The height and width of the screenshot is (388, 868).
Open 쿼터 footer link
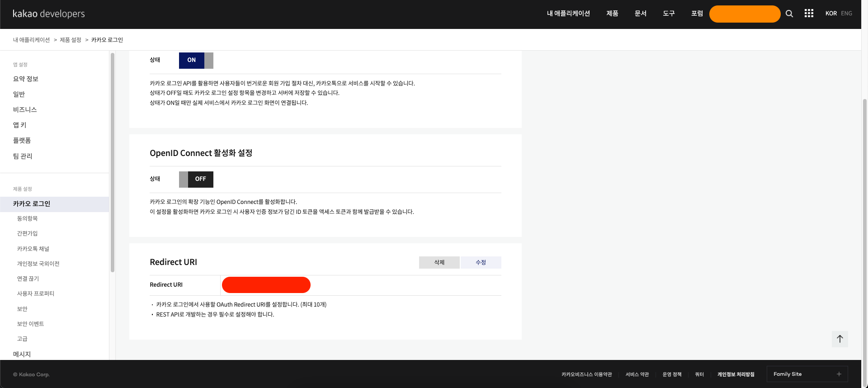point(699,374)
